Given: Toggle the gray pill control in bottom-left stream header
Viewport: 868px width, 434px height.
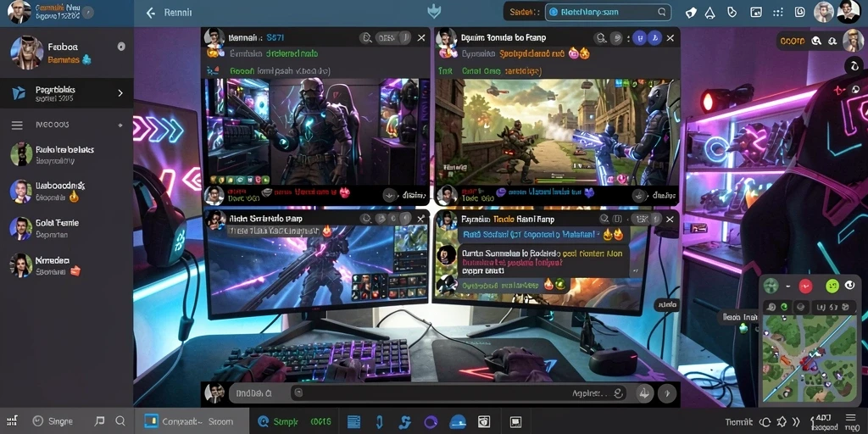Looking at the screenshot, I should [393, 219].
